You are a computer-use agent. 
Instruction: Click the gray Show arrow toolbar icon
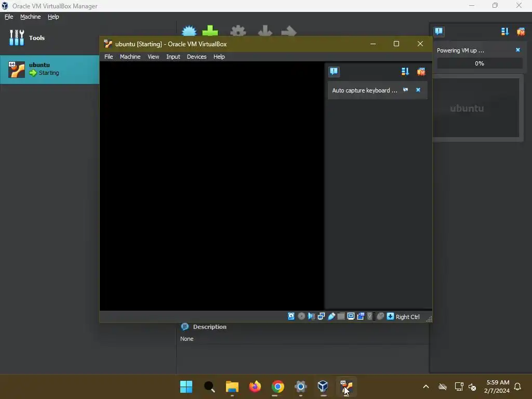click(x=289, y=31)
